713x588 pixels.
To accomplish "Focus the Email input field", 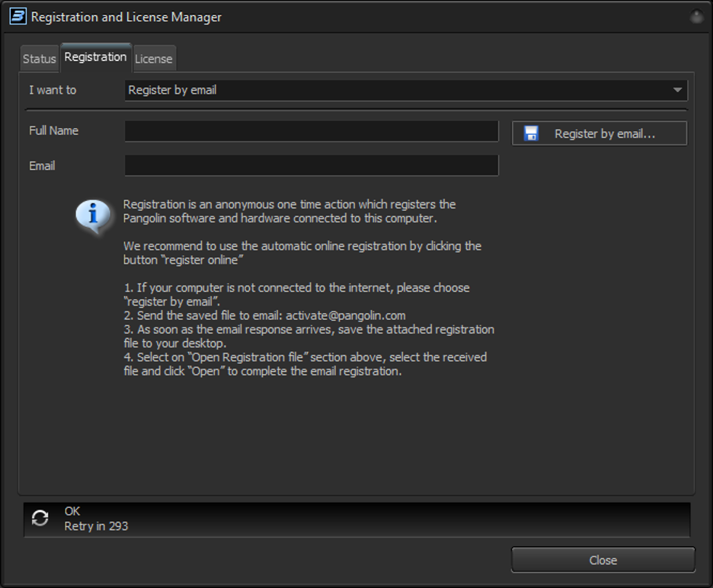I will tap(312, 165).
